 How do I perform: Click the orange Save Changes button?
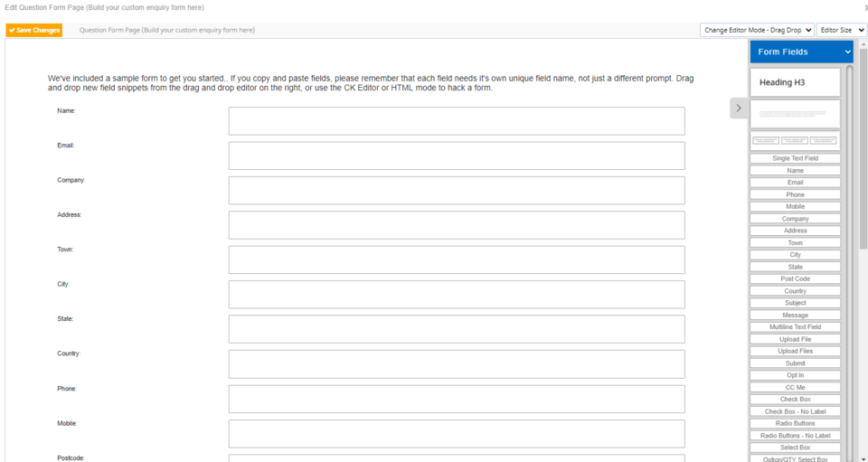pos(33,31)
